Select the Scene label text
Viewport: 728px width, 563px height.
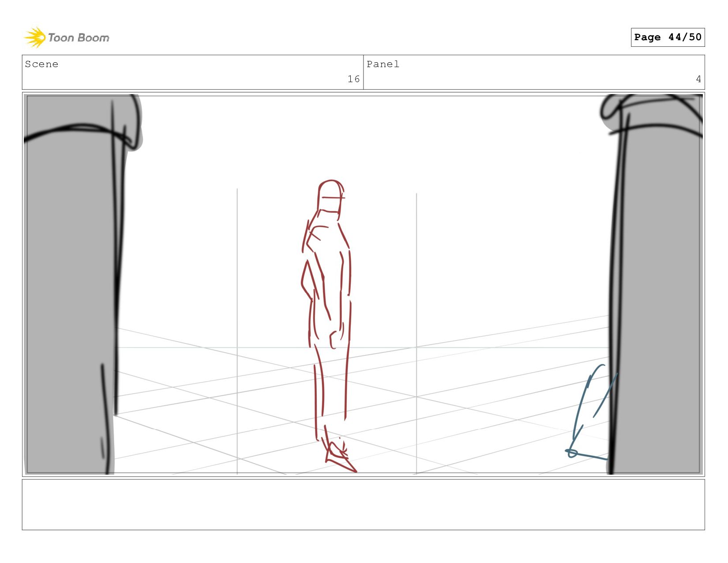(x=41, y=64)
